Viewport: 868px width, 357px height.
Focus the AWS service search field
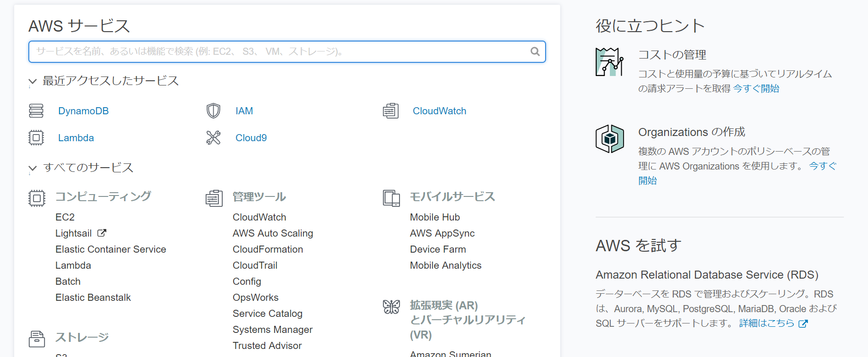pos(287,51)
